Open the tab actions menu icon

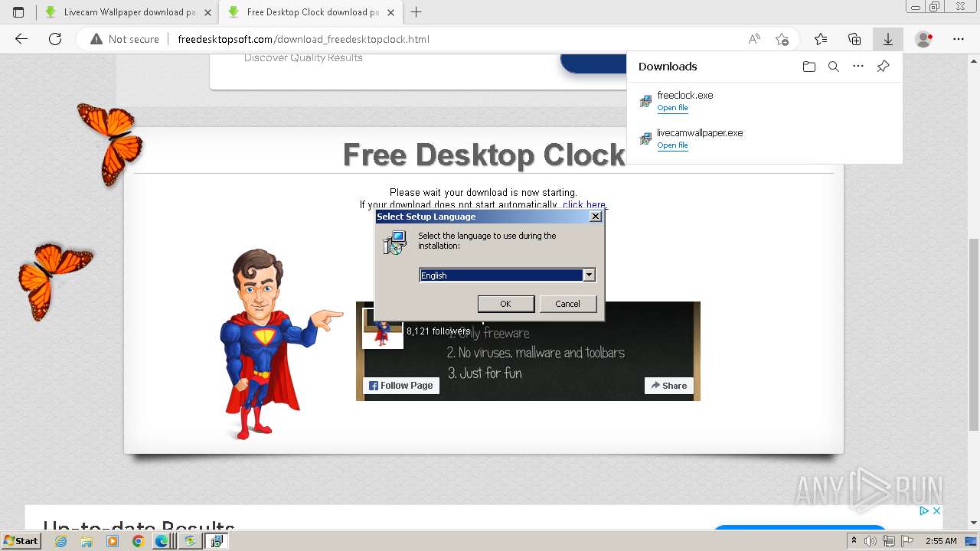click(x=18, y=12)
